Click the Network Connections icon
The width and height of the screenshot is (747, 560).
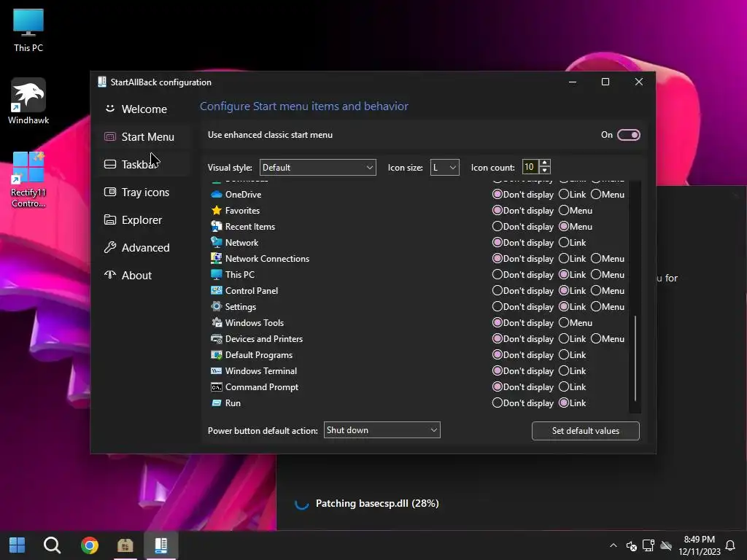pos(216,259)
